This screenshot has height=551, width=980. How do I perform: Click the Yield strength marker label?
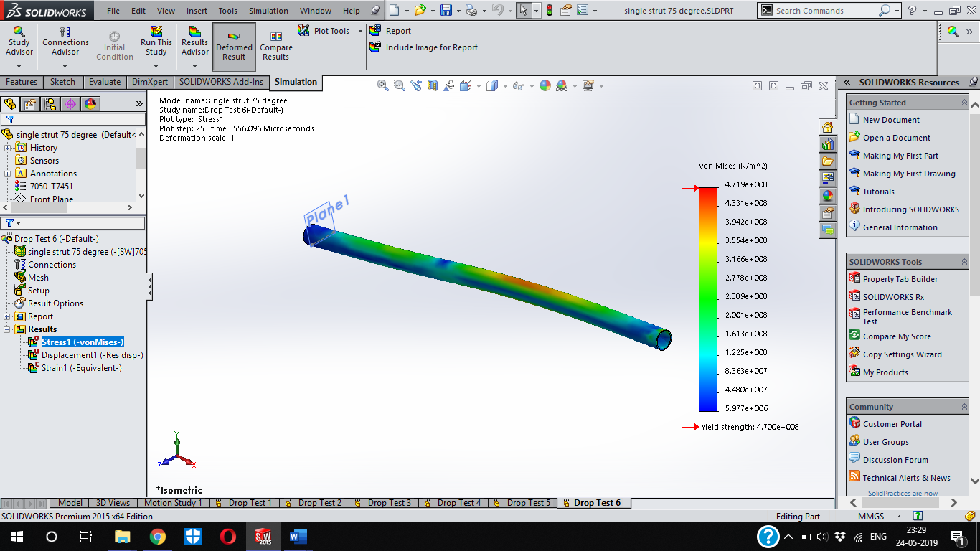(750, 427)
